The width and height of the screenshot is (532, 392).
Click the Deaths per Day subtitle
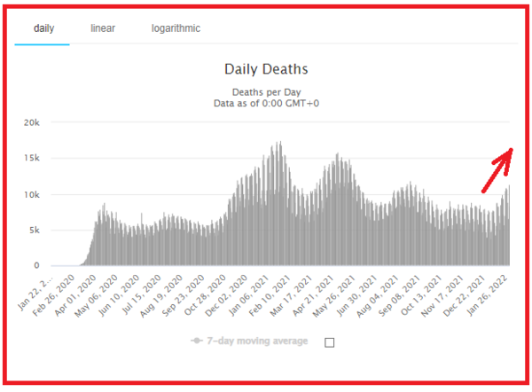[266, 91]
